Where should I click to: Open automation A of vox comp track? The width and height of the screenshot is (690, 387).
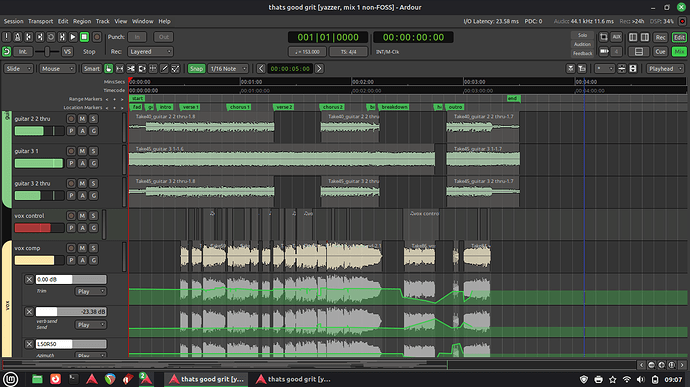[x=82, y=260]
